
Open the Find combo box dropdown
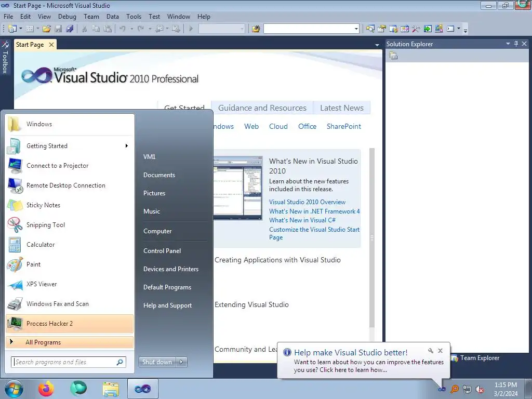point(356,29)
